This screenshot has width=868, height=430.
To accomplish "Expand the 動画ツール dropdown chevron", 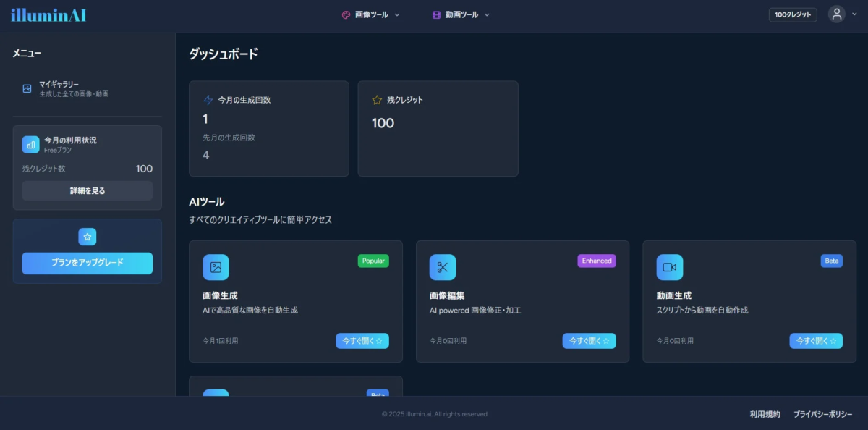I will pos(486,14).
